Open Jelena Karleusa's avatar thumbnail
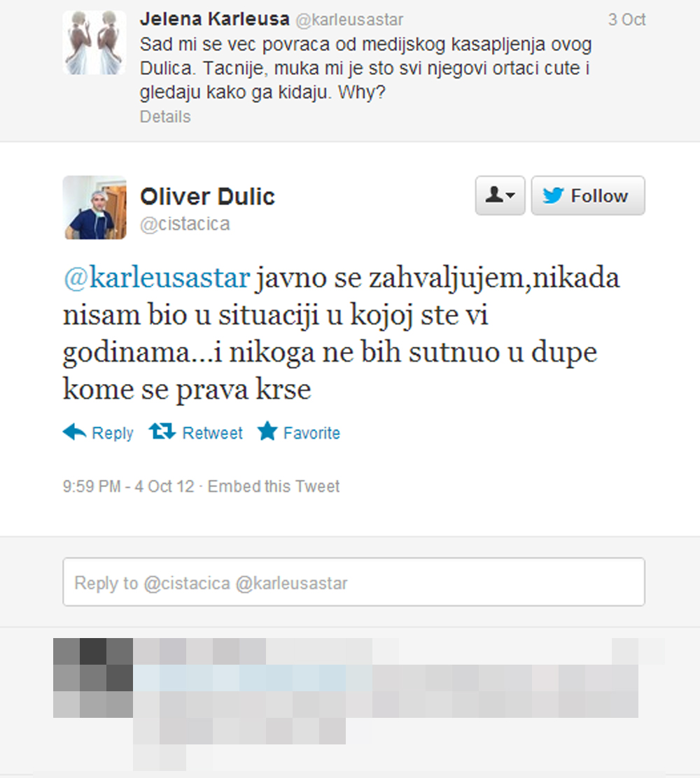Image resolution: width=700 pixels, height=778 pixels. 94,43
